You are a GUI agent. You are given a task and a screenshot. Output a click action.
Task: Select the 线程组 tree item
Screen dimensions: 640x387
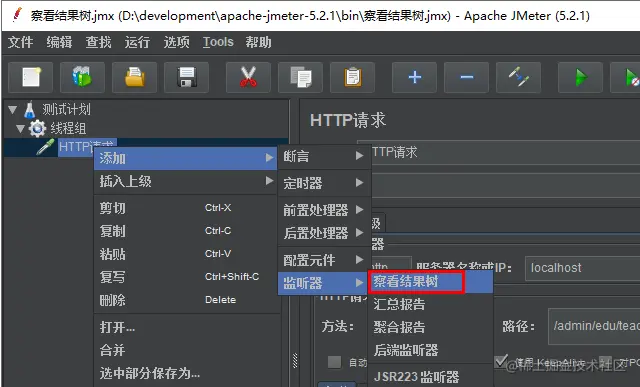pyautogui.click(x=68, y=129)
